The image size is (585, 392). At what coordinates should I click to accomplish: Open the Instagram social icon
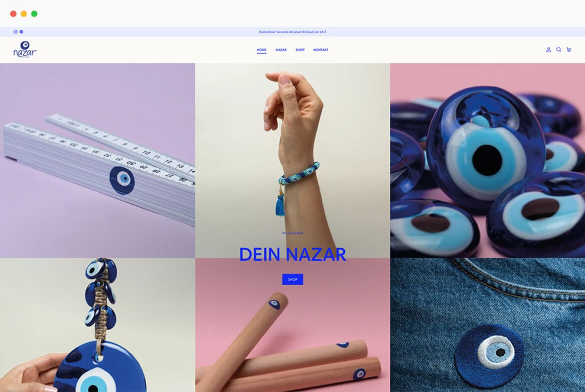pyautogui.click(x=16, y=32)
